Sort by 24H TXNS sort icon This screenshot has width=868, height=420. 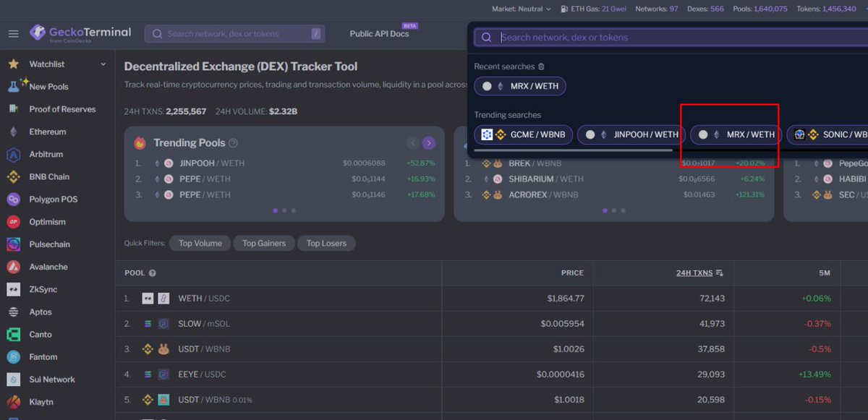pos(719,273)
